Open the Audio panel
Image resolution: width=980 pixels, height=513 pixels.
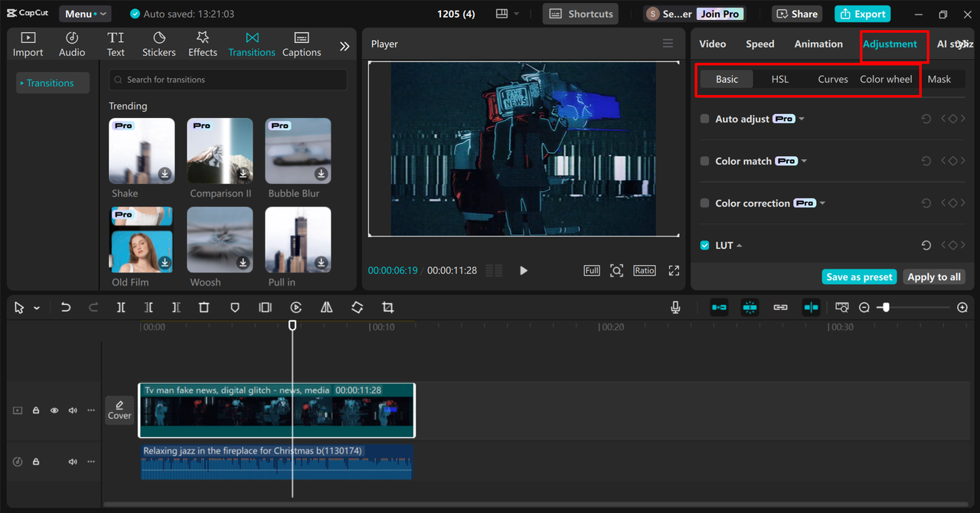pyautogui.click(x=72, y=44)
